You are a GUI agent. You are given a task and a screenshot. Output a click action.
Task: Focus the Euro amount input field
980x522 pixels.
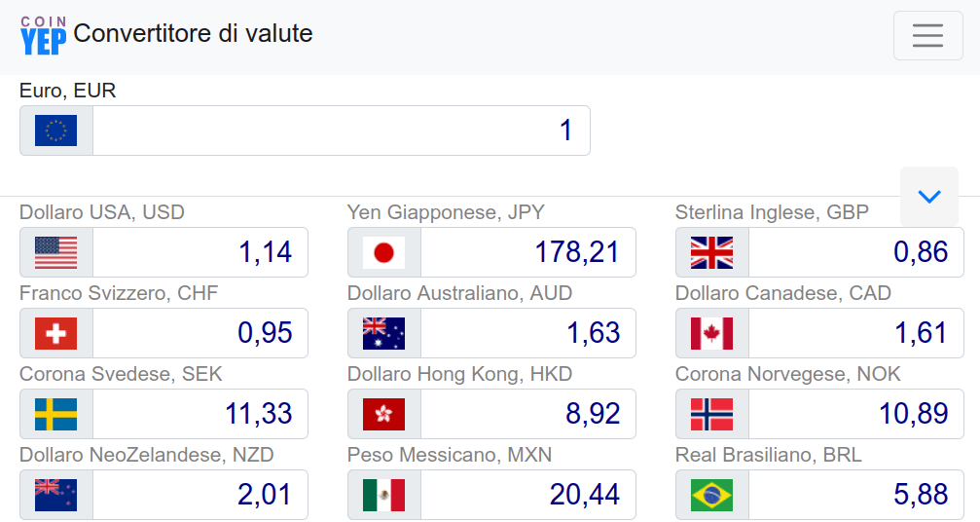342,130
